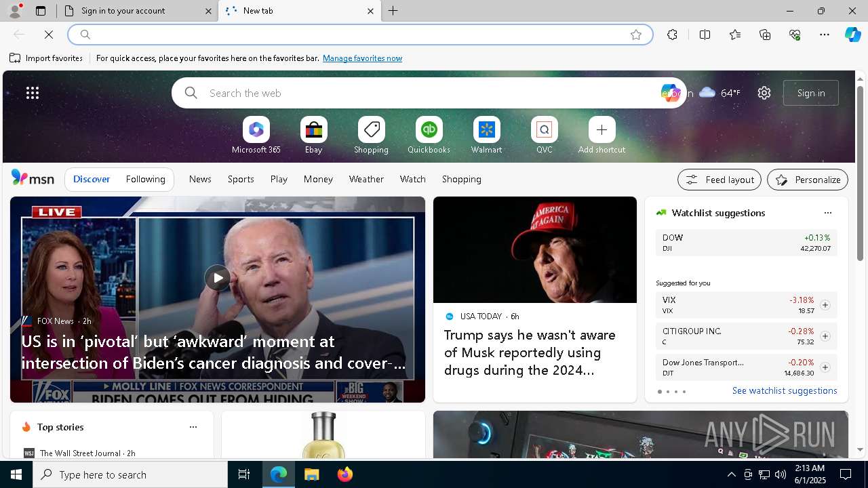Open the QVC shortcut tile
This screenshot has width=868, height=488.
pyautogui.click(x=544, y=136)
